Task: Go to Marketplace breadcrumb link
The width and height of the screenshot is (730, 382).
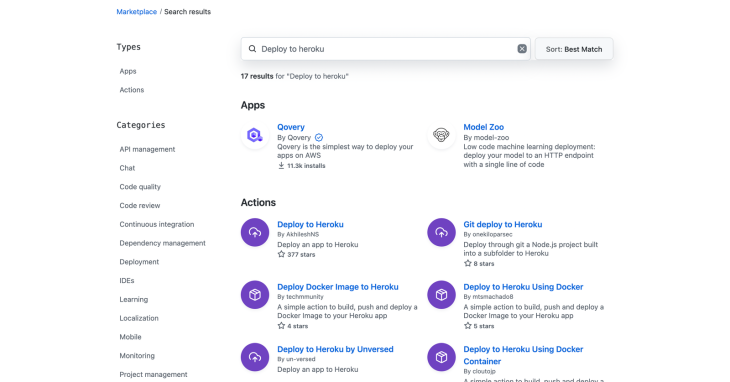Action: click(x=136, y=12)
